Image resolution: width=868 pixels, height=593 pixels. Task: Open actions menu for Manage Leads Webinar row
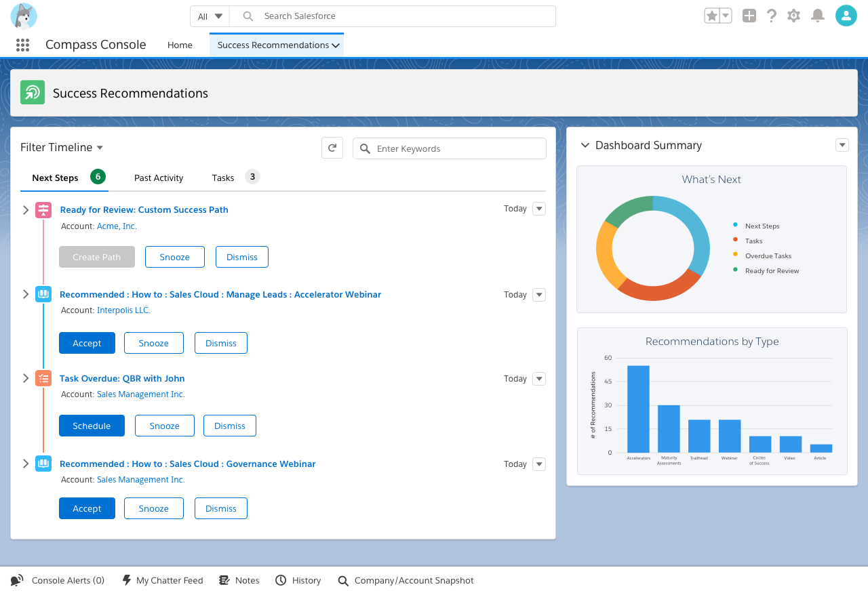[539, 294]
